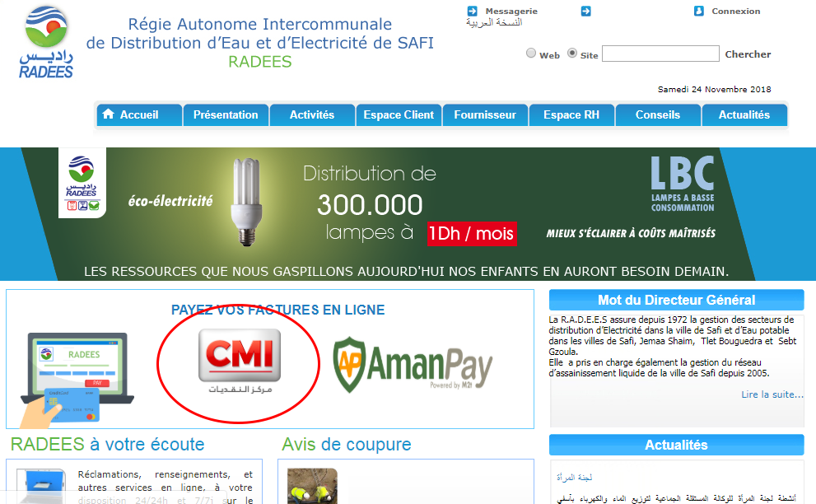Screen dimensions: 816x504
Task: Open the Fournisseur menu tab
Action: tap(485, 115)
